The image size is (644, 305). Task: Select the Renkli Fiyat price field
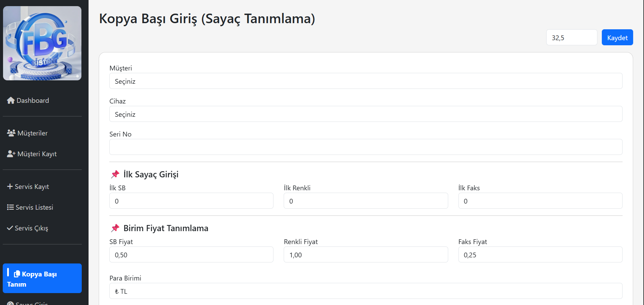(x=365, y=255)
